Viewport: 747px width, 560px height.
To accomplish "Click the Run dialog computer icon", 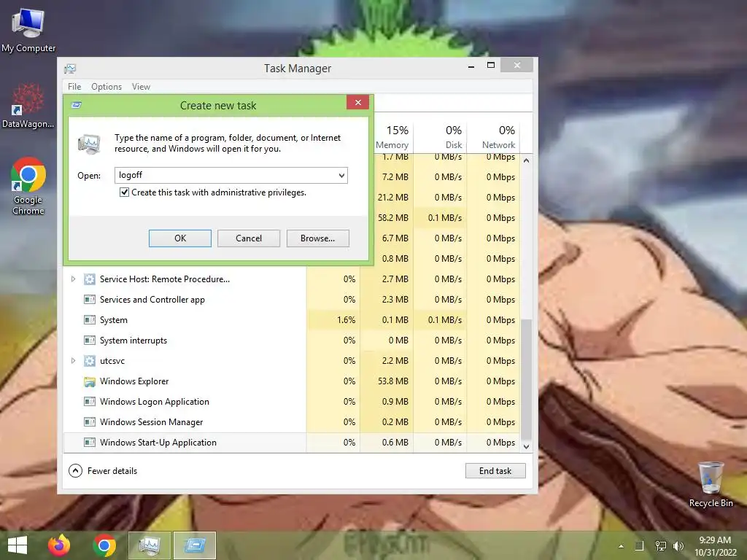I will pyautogui.click(x=89, y=144).
